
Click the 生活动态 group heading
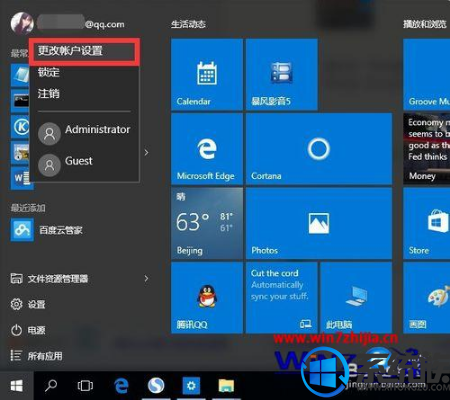188,24
